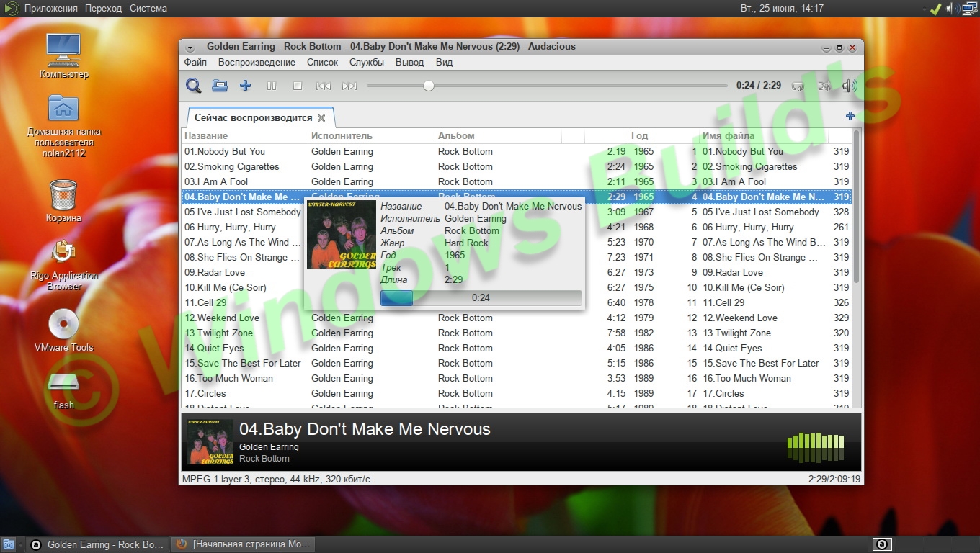The image size is (980, 553).
Task: Click the playlist vertical scrollbar
Action: click(857, 206)
